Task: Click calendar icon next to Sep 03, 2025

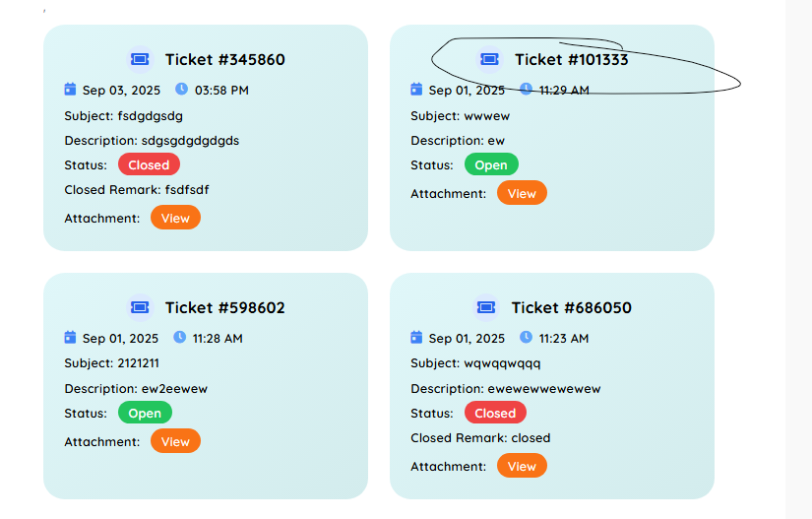Action: click(71, 89)
